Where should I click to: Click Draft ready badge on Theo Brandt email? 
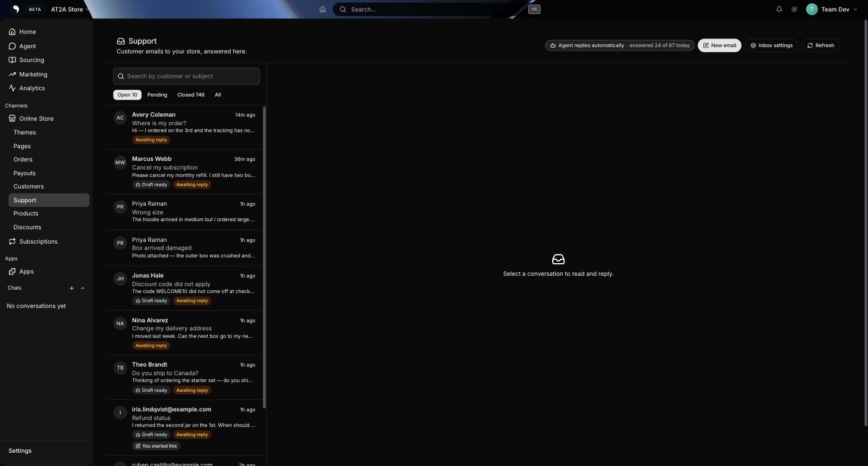152,390
